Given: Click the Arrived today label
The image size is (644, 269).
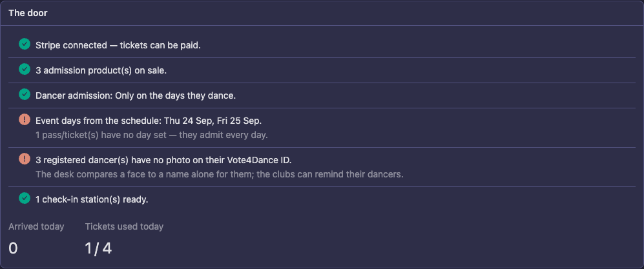Looking at the screenshot, I should 36,227.
